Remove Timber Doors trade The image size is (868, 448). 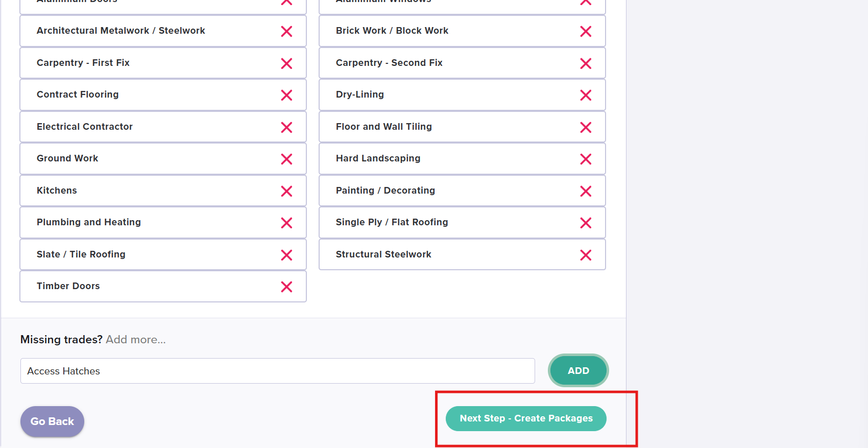coord(286,287)
